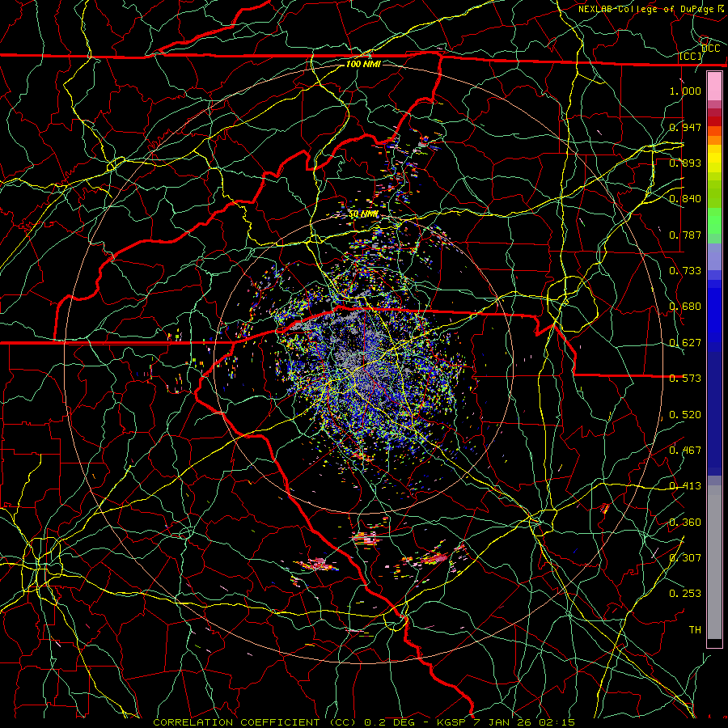Select the 0.627 scale value
This screenshot has width=728, height=728.
click(685, 343)
